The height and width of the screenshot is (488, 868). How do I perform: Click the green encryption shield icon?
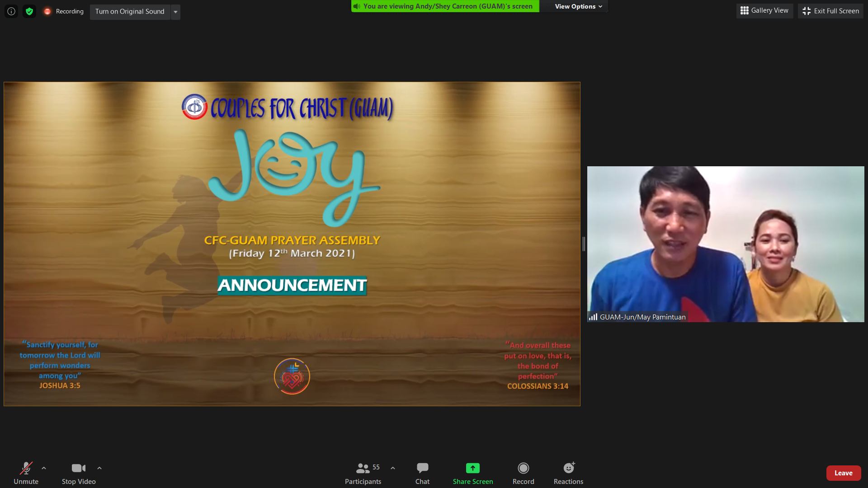[x=29, y=11]
